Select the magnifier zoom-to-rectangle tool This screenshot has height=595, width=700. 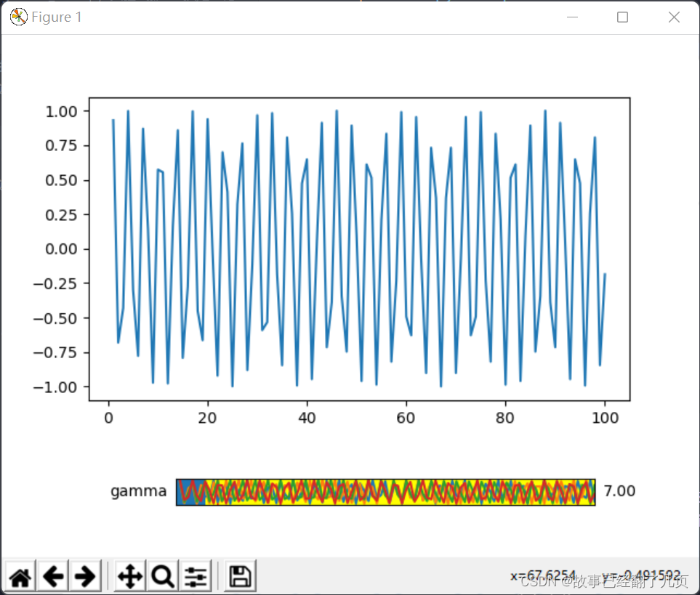pos(161,575)
